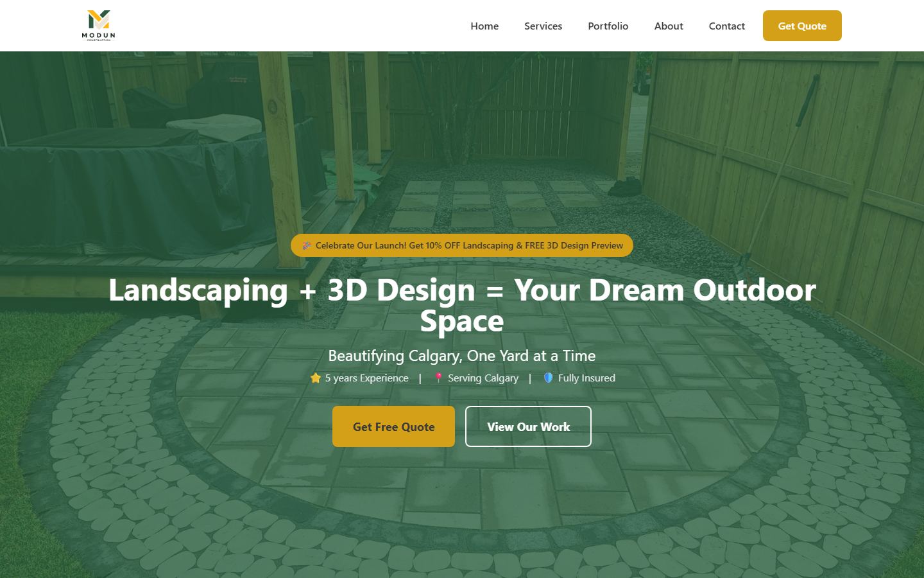
Task: Open the Home nav link
Action: pyautogui.click(x=484, y=26)
